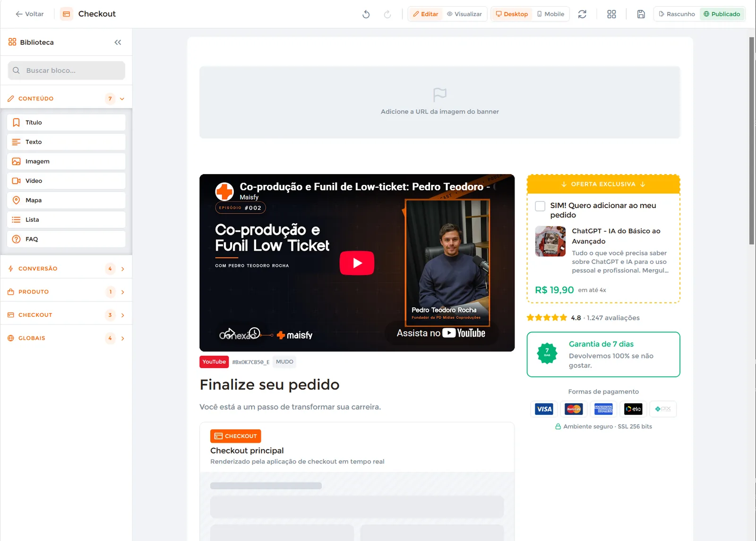Add the Vídeo block
Viewport: 756px width, 541px height.
coord(66,181)
